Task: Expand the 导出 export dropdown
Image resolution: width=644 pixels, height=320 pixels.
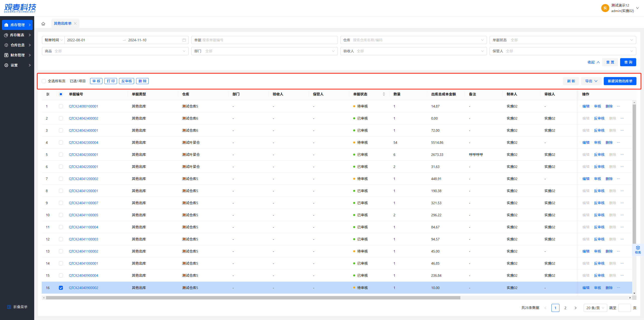Action: 591,81
